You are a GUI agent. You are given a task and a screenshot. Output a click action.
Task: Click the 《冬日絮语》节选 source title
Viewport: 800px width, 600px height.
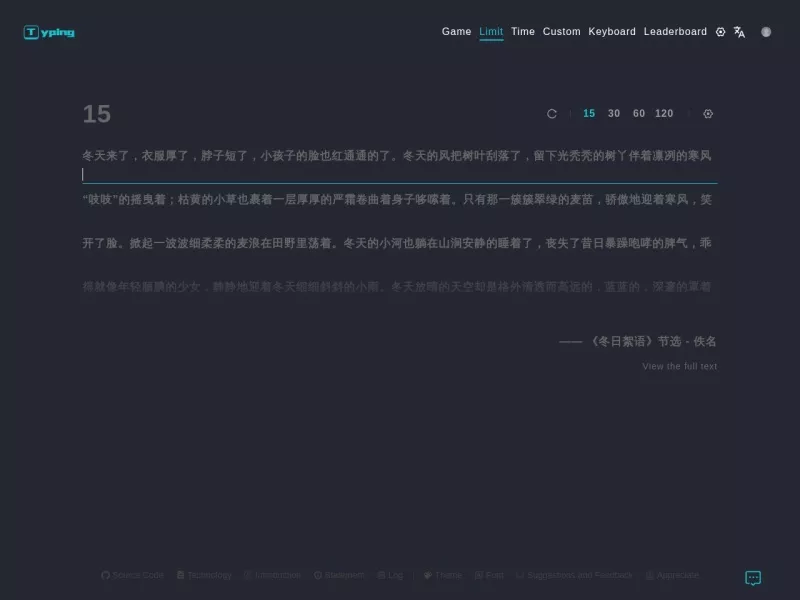(x=635, y=341)
